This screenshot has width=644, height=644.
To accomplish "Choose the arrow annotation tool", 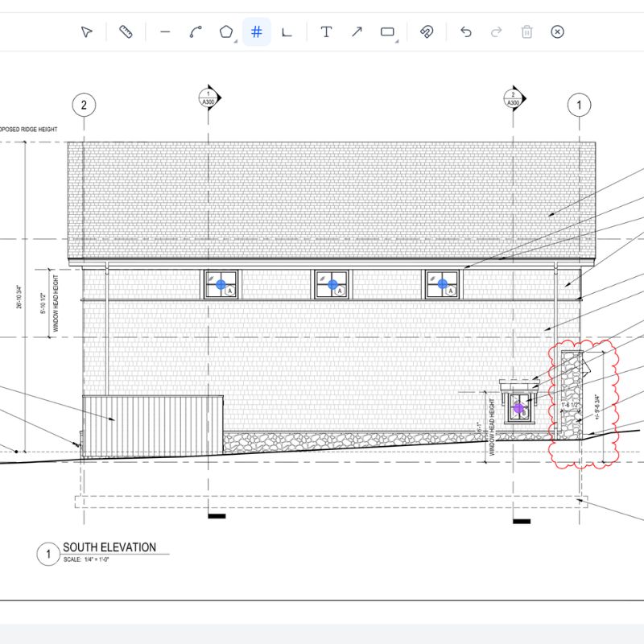I will (x=357, y=32).
